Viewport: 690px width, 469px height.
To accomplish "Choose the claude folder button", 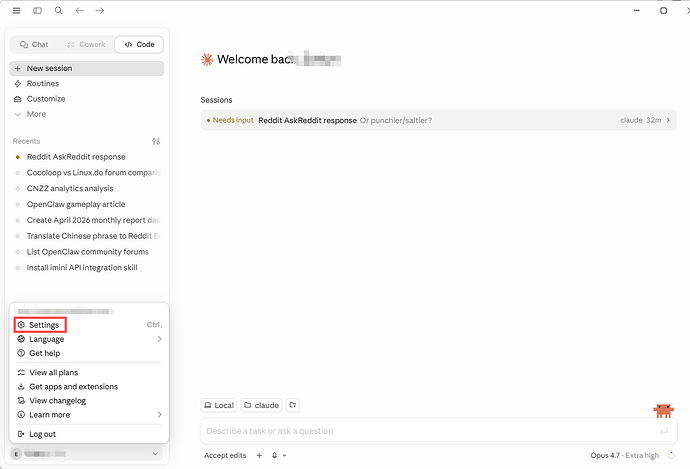I will (x=261, y=405).
